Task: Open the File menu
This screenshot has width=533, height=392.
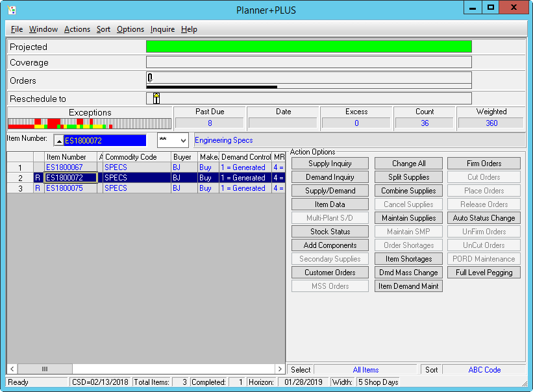Action: tap(17, 29)
